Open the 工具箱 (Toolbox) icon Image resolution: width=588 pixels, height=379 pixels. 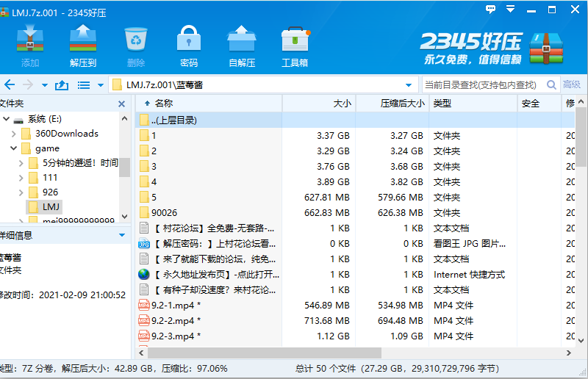[x=295, y=46]
